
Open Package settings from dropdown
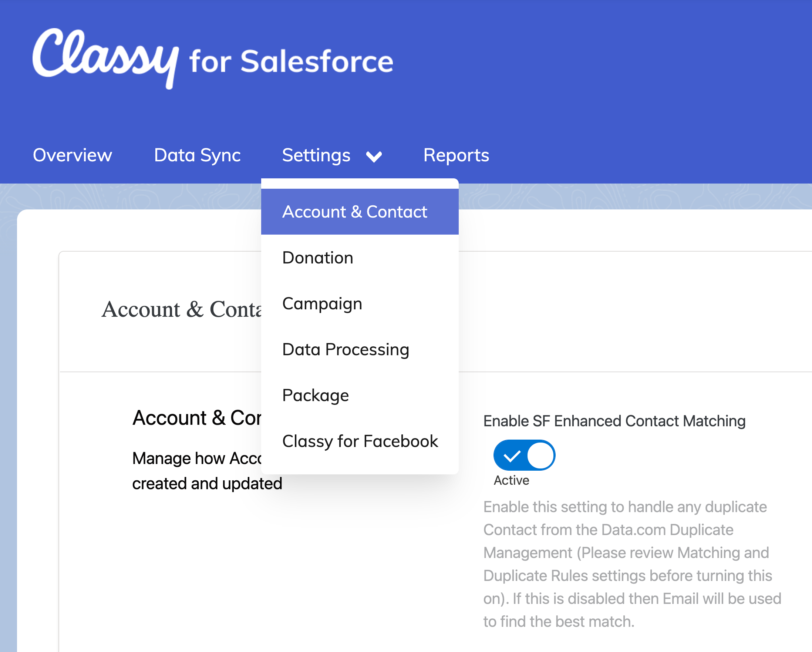point(360,396)
